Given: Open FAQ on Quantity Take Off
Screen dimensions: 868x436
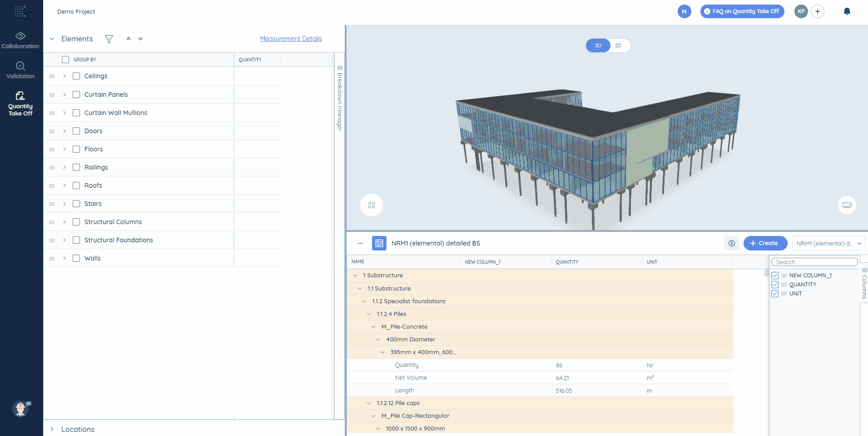Looking at the screenshot, I should coord(742,11).
